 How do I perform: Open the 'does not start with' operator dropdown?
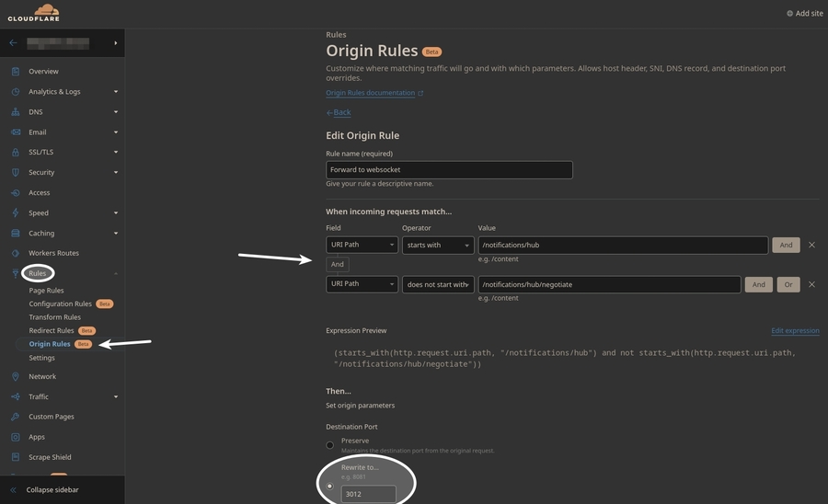(437, 285)
